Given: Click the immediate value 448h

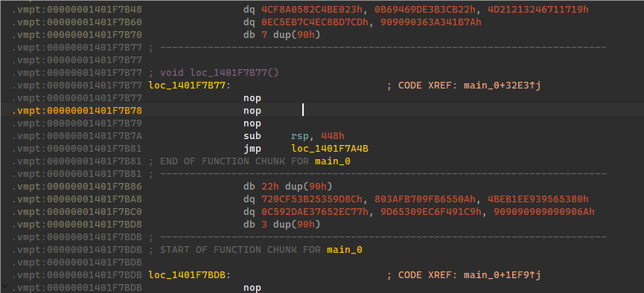Looking at the screenshot, I should coord(333,136).
